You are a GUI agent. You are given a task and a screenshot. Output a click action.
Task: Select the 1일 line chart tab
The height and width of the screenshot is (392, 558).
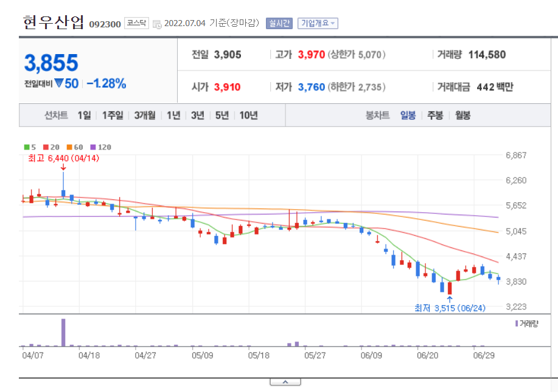(85, 115)
